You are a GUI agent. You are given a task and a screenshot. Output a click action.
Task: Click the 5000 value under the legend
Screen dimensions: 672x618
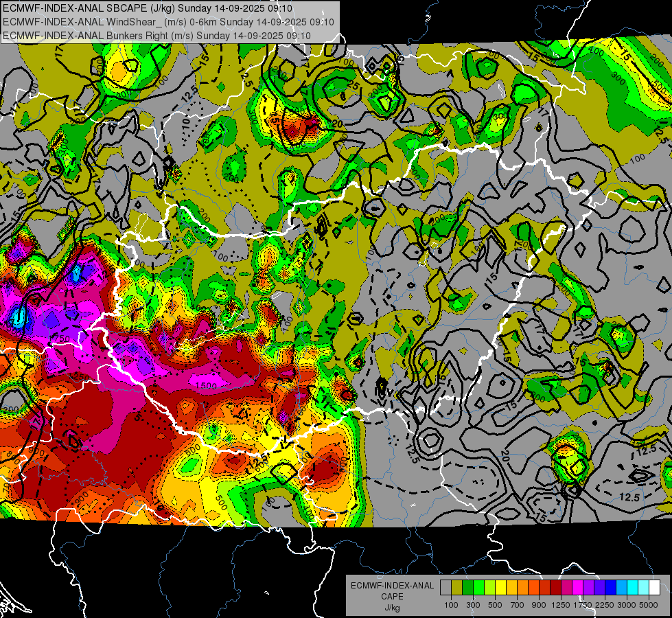point(649,605)
